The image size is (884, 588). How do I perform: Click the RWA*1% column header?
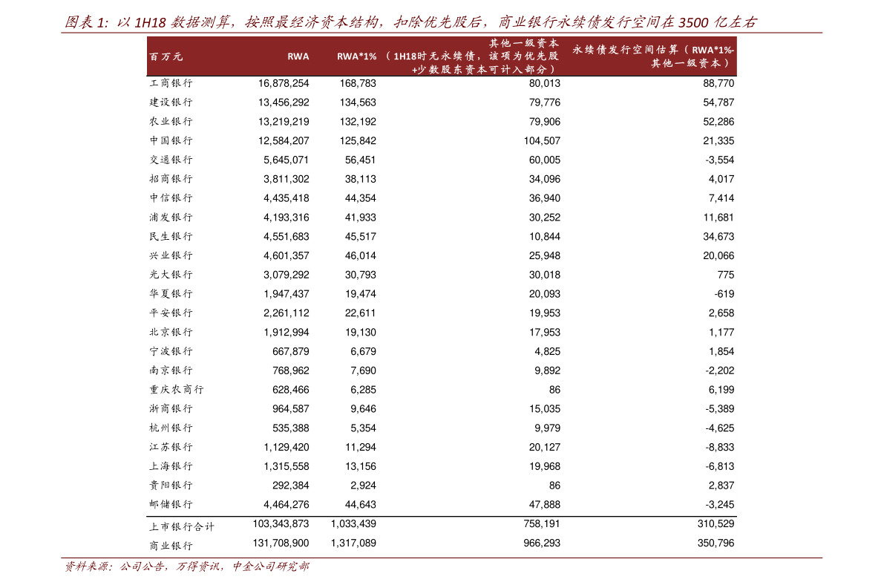point(356,56)
